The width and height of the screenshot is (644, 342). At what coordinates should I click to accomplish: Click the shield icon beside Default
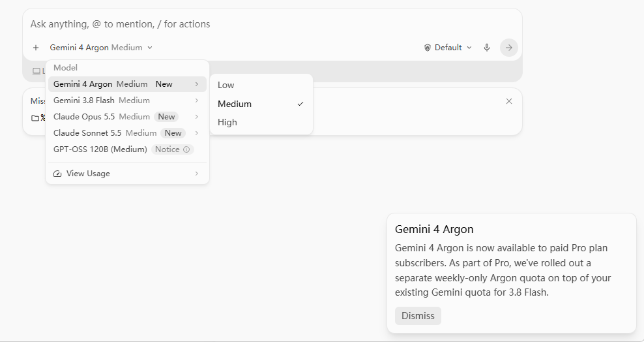pos(428,48)
